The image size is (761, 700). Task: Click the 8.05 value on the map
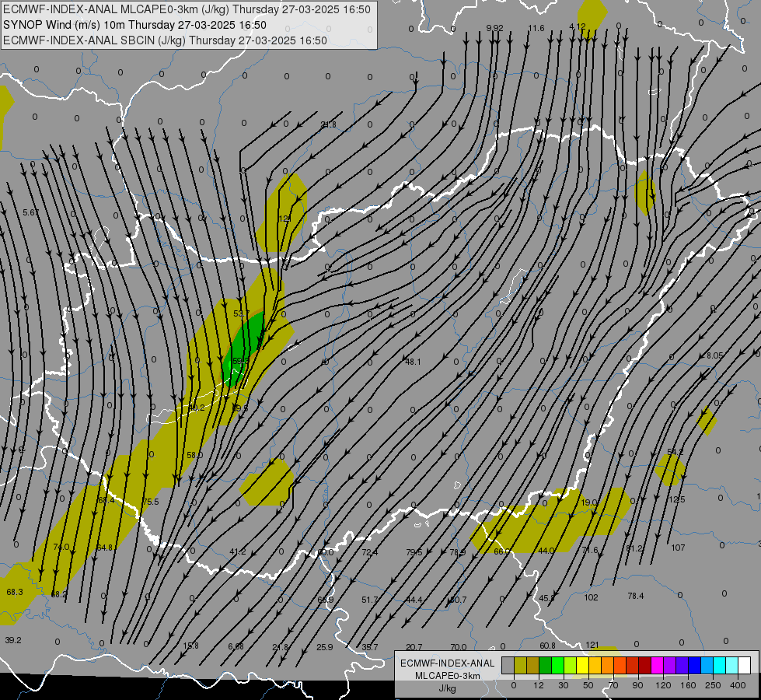tap(714, 355)
